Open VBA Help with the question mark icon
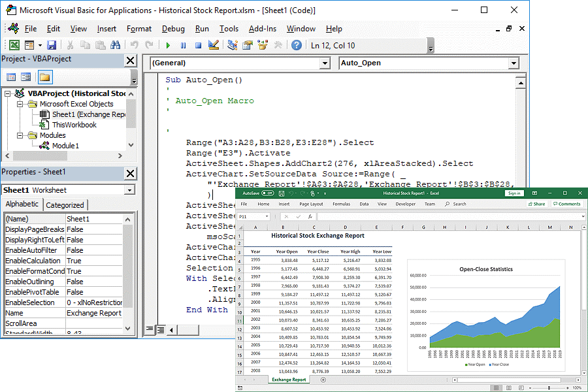This screenshot has height=392, width=588. [297, 45]
